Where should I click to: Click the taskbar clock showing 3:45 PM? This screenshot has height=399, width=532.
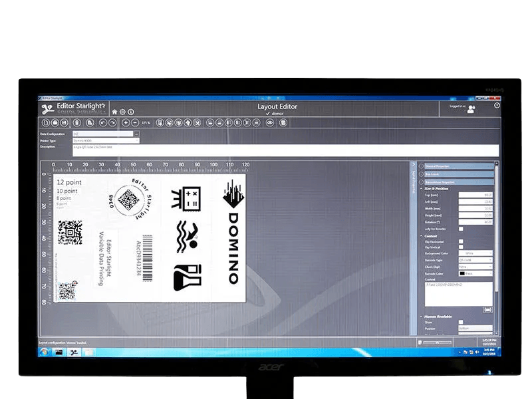(x=489, y=352)
